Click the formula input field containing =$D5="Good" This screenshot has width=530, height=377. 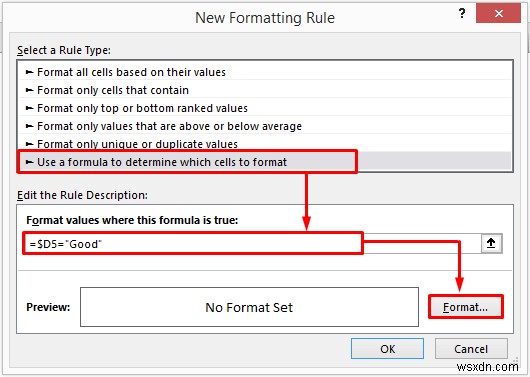253,243
